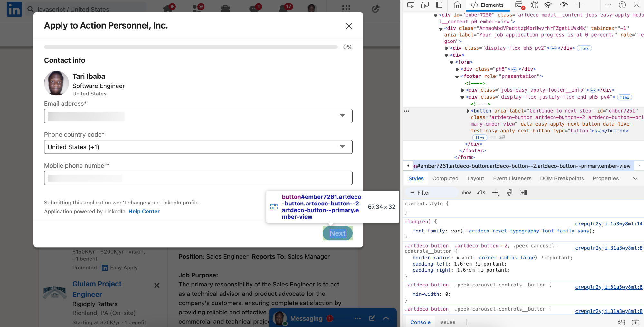Expand the button ember7261 node
The width and height of the screenshot is (644, 327).
(x=468, y=111)
